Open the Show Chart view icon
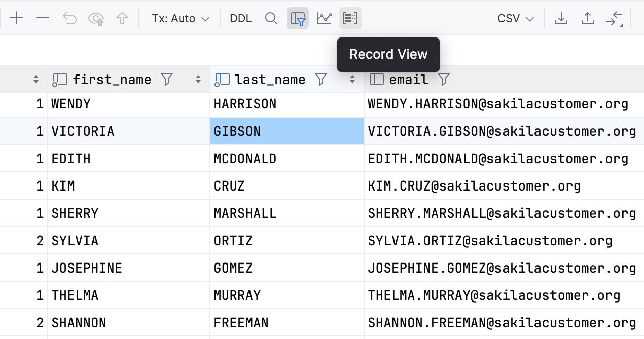This screenshot has width=644, height=339. [x=324, y=19]
